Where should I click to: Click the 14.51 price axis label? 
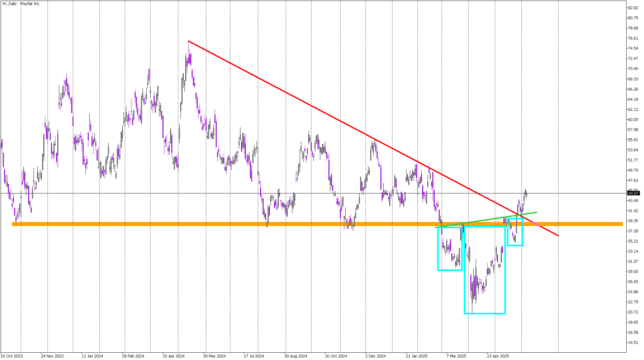click(633, 342)
